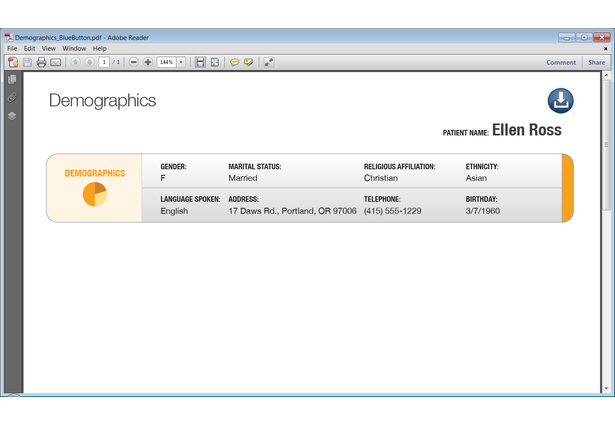Click the page number input box
The image size is (615, 424).
[x=104, y=62]
